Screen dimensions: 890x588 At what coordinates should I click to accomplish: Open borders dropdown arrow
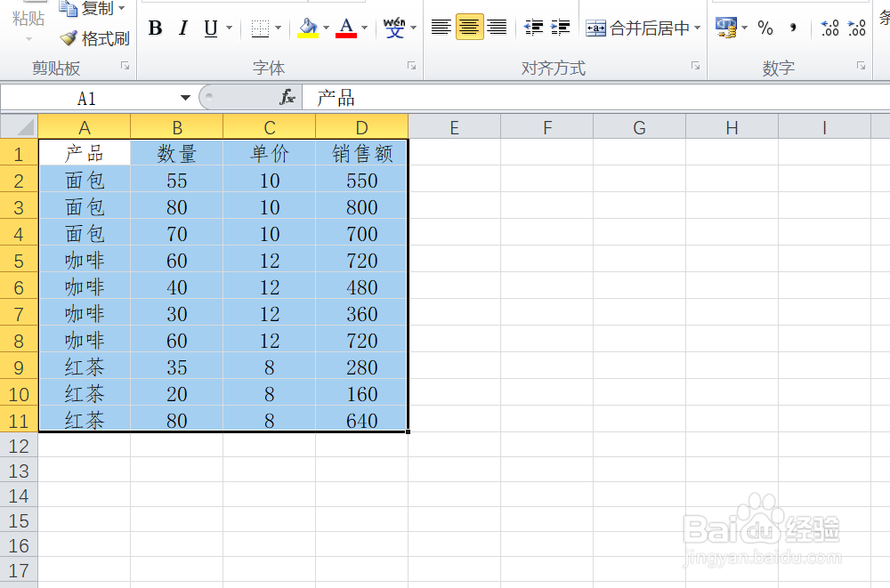[x=278, y=28]
